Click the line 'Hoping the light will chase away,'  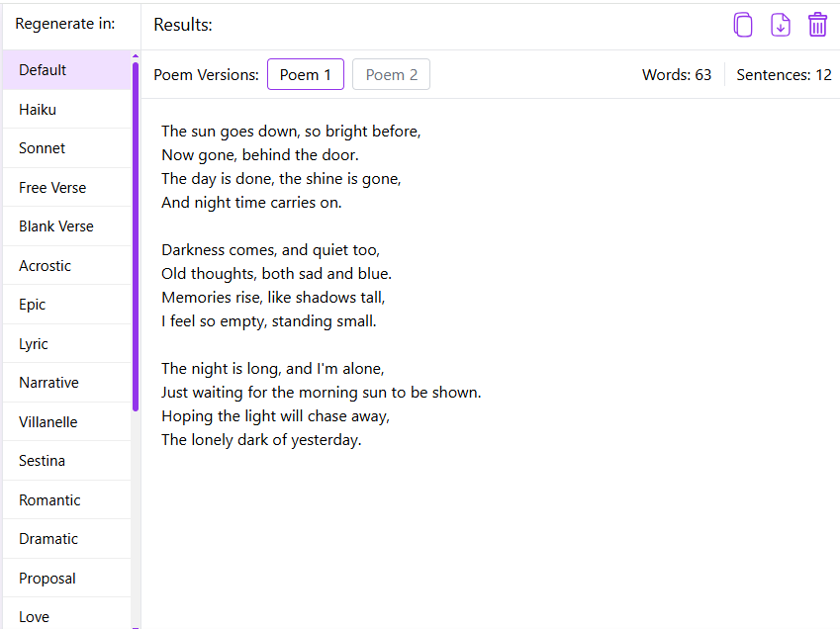click(x=275, y=416)
